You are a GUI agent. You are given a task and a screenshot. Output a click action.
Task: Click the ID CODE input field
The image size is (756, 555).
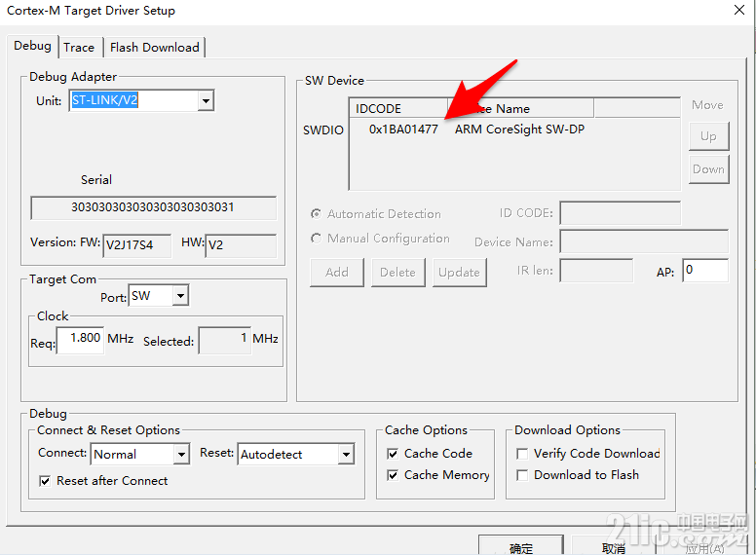pyautogui.click(x=620, y=213)
